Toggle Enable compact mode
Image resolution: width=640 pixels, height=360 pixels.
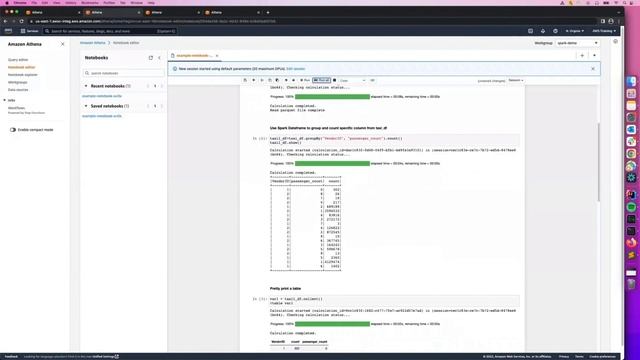click(x=13, y=130)
